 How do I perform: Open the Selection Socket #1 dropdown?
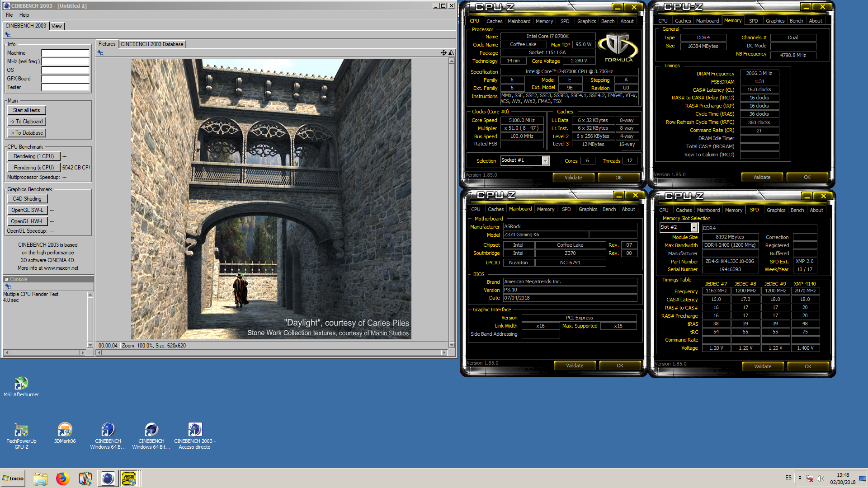(x=545, y=161)
